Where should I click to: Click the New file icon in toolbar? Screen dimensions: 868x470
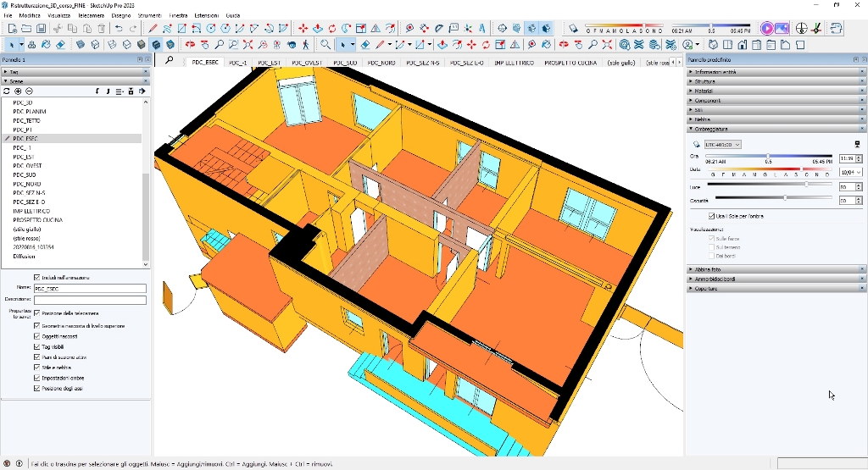click(12, 28)
